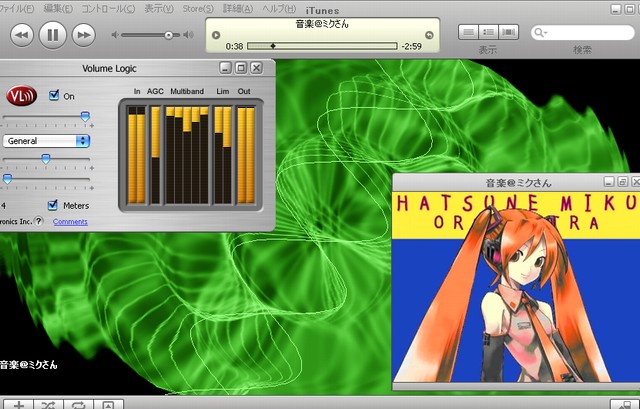Pause the playing song
This screenshot has width=640, height=409.
click(53, 35)
